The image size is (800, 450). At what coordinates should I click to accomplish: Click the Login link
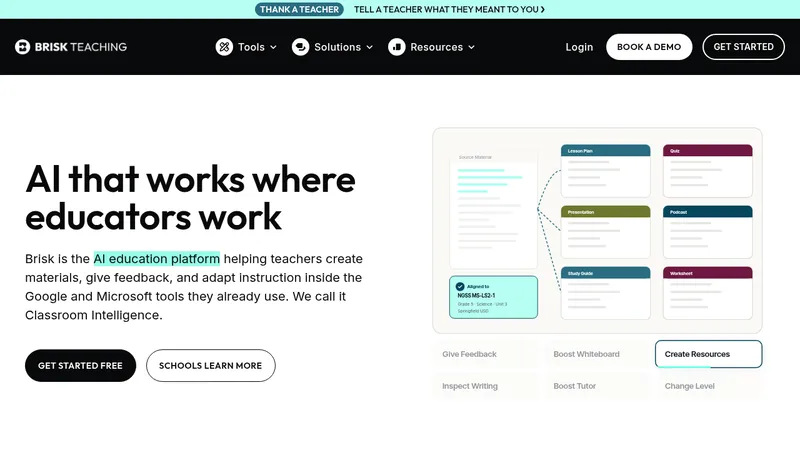coord(579,47)
